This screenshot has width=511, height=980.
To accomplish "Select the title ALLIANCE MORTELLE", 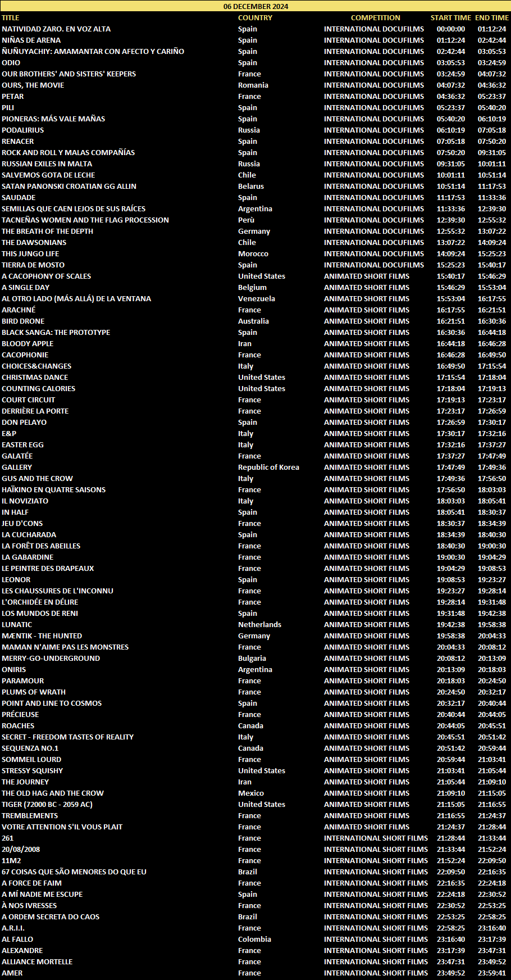I will [x=37, y=961].
